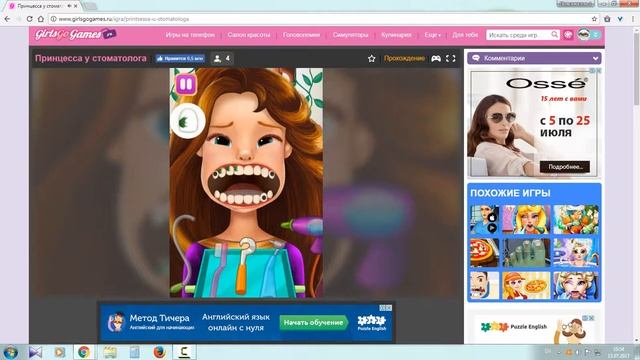Click the address bar URL

click(x=124, y=19)
